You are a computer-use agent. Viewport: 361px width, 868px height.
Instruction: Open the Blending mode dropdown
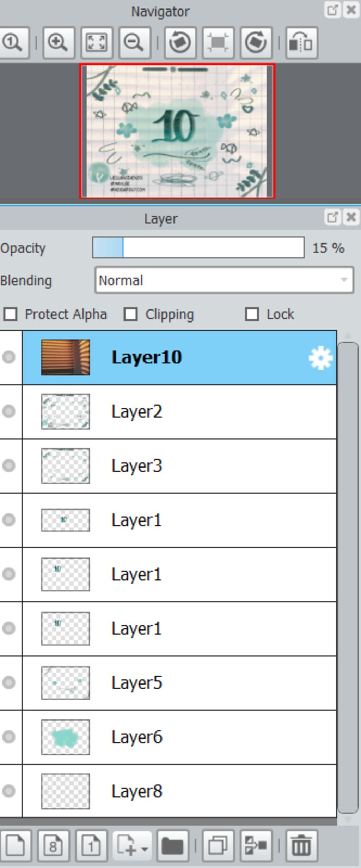224,280
